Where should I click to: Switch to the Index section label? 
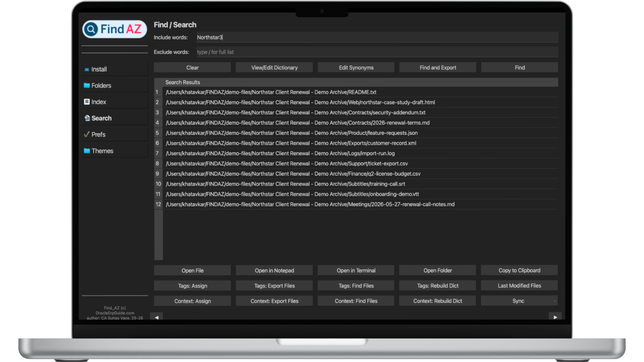click(x=99, y=102)
